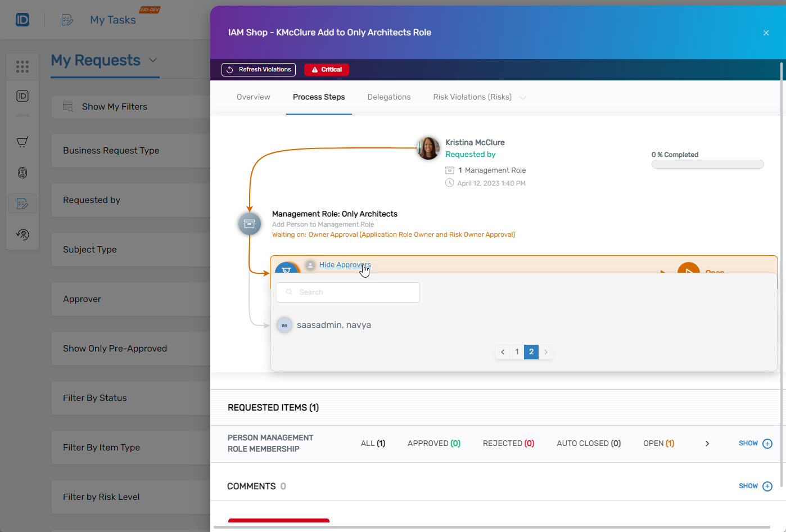
Task: Click the grid apps icon in sidebar
Action: point(22,67)
